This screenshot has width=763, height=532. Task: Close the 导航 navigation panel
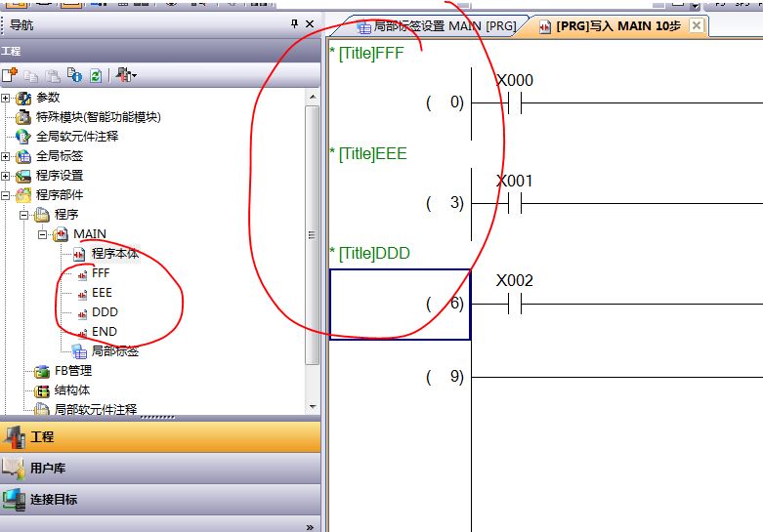point(310,24)
